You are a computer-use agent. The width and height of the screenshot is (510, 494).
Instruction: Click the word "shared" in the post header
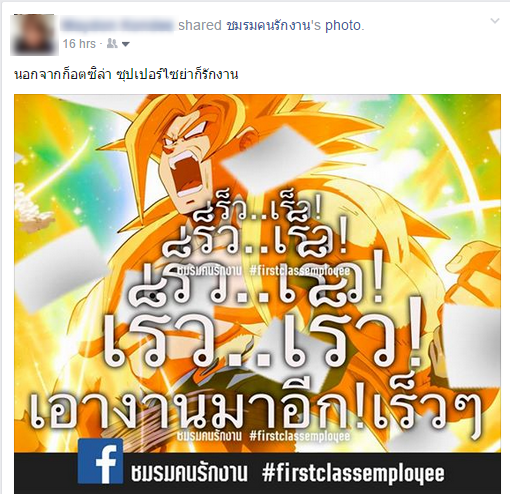[200, 26]
